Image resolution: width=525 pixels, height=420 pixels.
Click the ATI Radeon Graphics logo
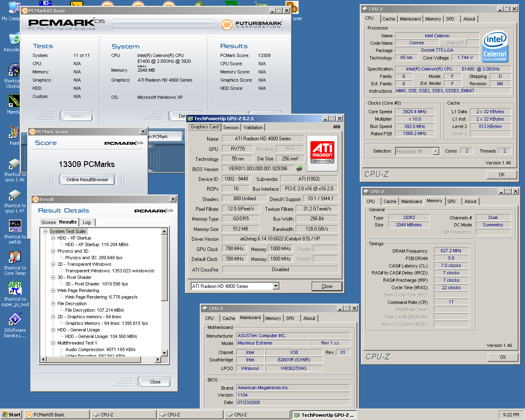click(x=322, y=153)
